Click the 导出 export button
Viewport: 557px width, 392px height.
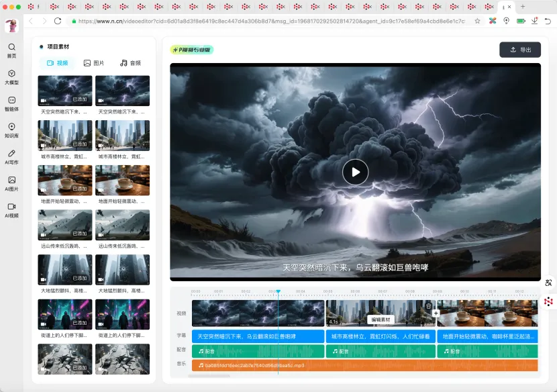[x=519, y=50]
